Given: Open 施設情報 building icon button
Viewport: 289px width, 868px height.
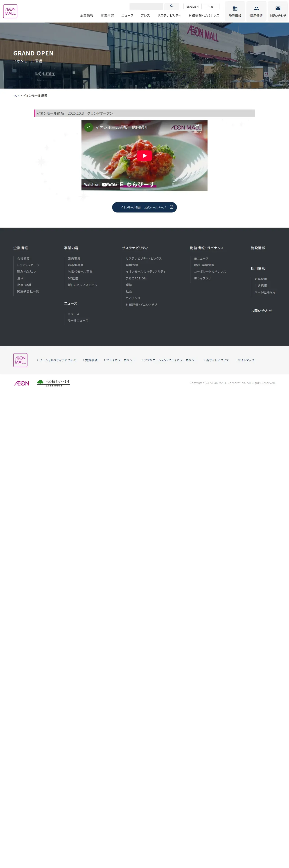Looking at the screenshot, I should tap(235, 11).
